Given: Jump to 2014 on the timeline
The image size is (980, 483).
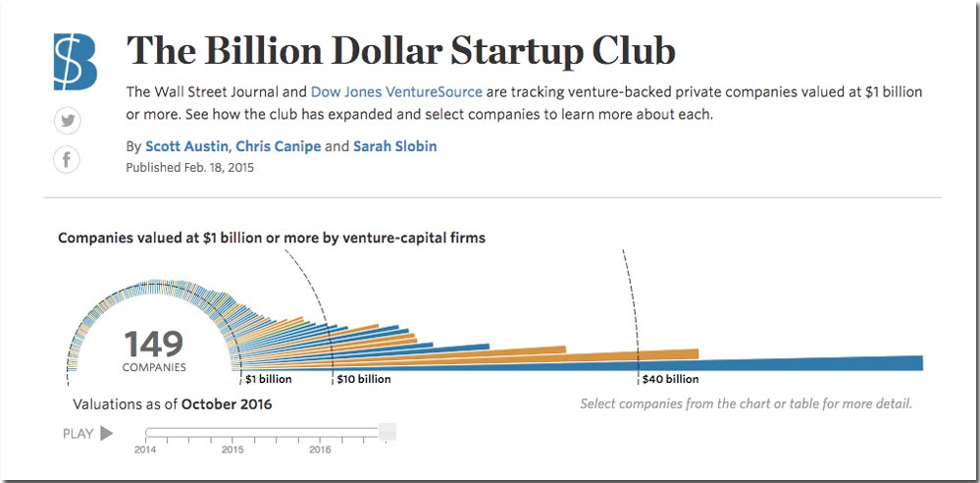Looking at the screenshot, I should point(145,449).
